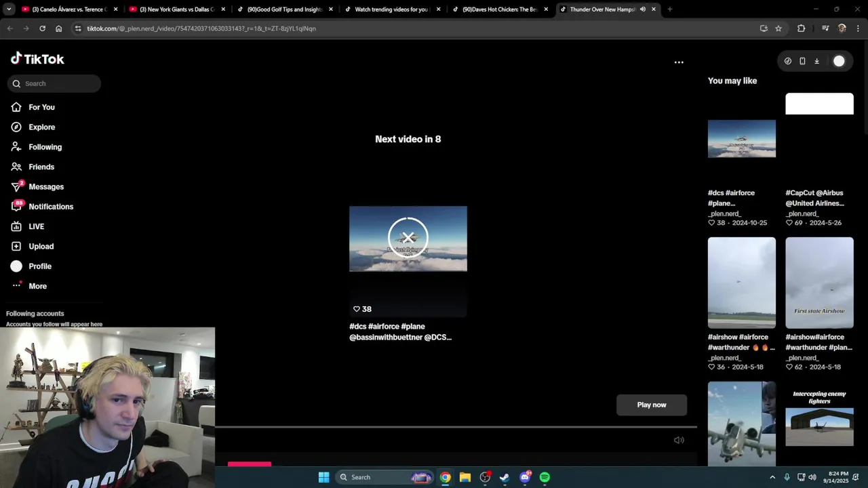
Task: Open Discord from the taskbar
Action: coord(525,477)
